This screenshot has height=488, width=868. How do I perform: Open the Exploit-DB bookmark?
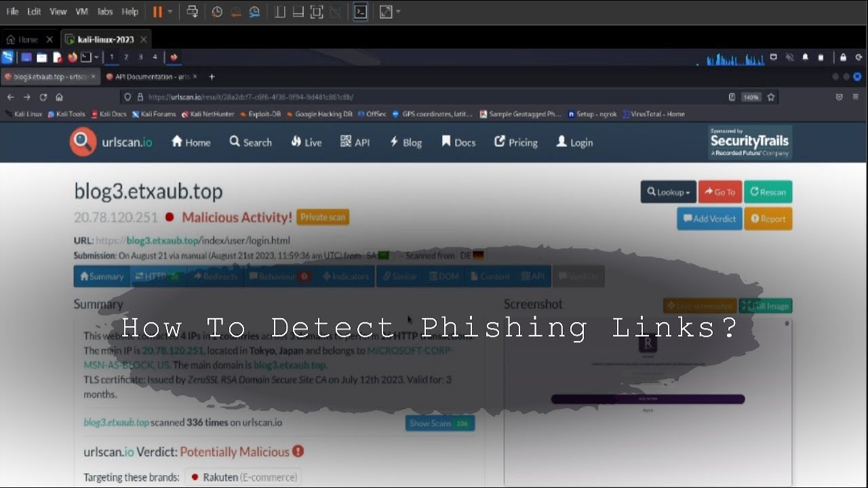click(x=260, y=114)
